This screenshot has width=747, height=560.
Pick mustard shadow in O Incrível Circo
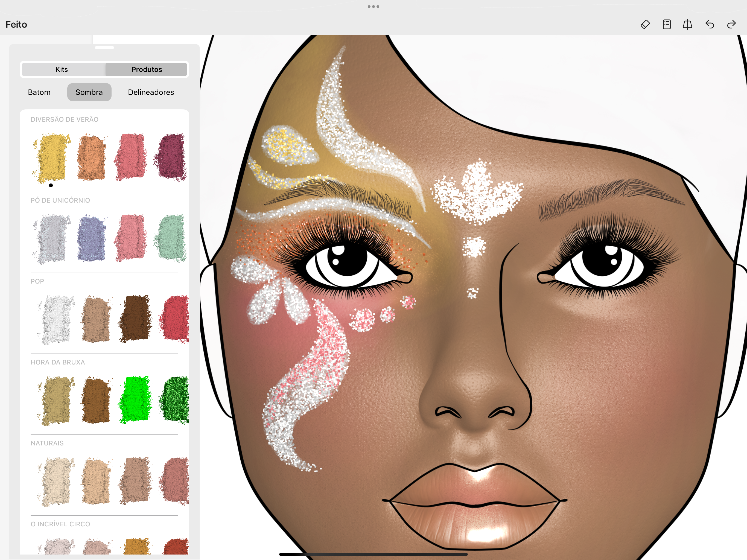pyautogui.click(x=136, y=546)
